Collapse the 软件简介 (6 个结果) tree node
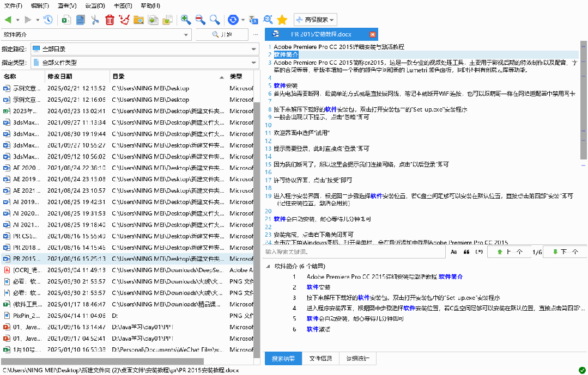This screenshot has width=588, height=375. [268, 266]
